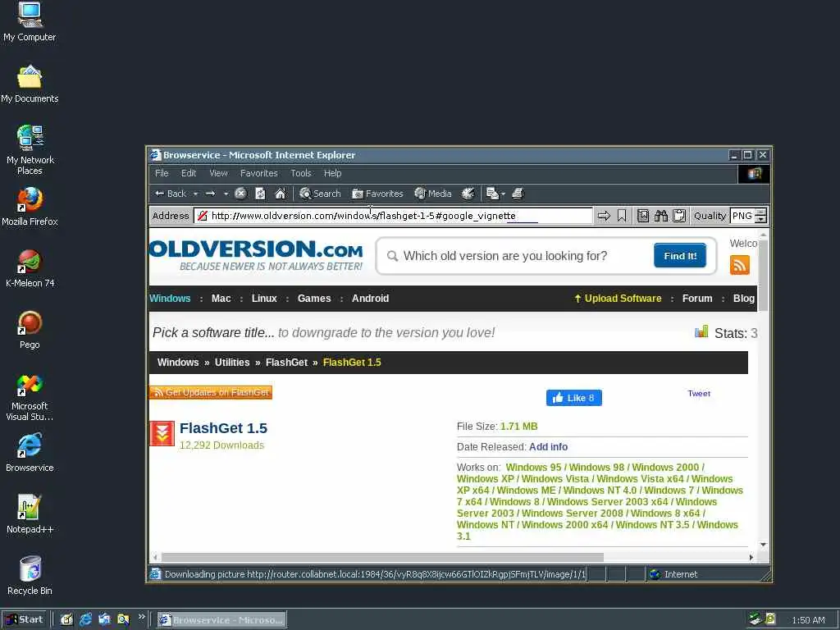Open the Help menu
Image resolution: width=840 pixels, height=630 pixels.
pyautogui.click(x=332, y=173)
